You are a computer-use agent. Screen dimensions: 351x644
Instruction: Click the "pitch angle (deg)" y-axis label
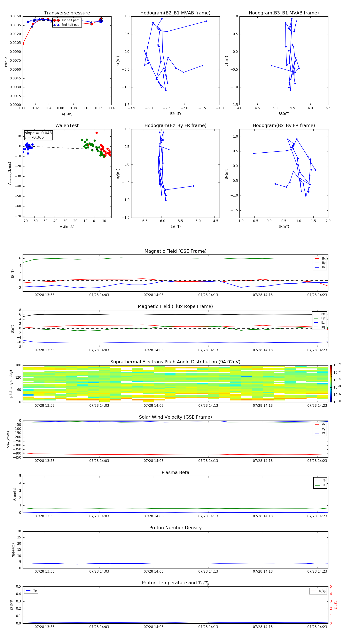[11, 384]
